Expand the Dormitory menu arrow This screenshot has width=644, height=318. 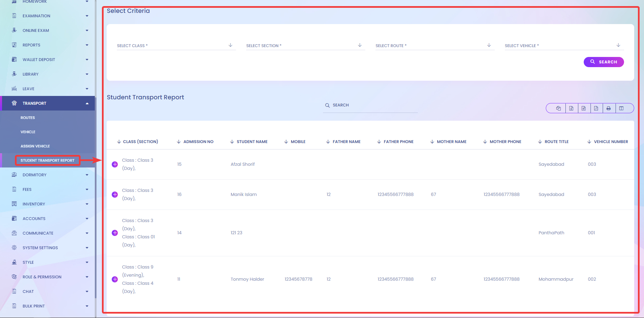tap(87, 175)
